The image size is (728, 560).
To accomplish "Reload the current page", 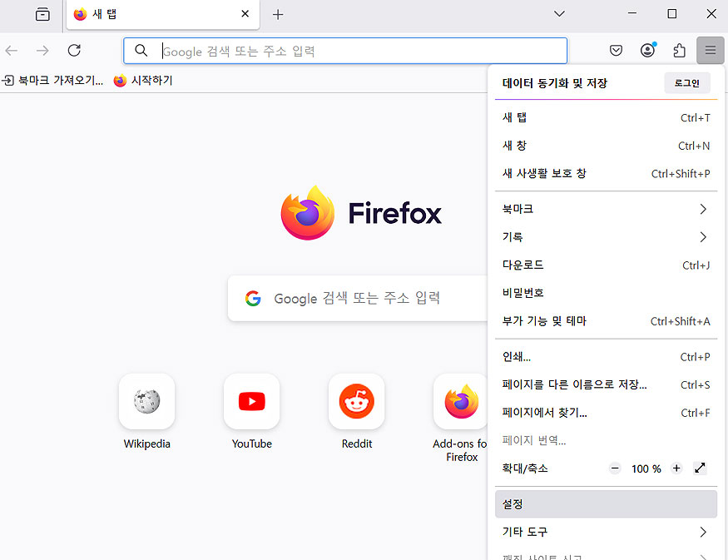I will tap(74, 50).
